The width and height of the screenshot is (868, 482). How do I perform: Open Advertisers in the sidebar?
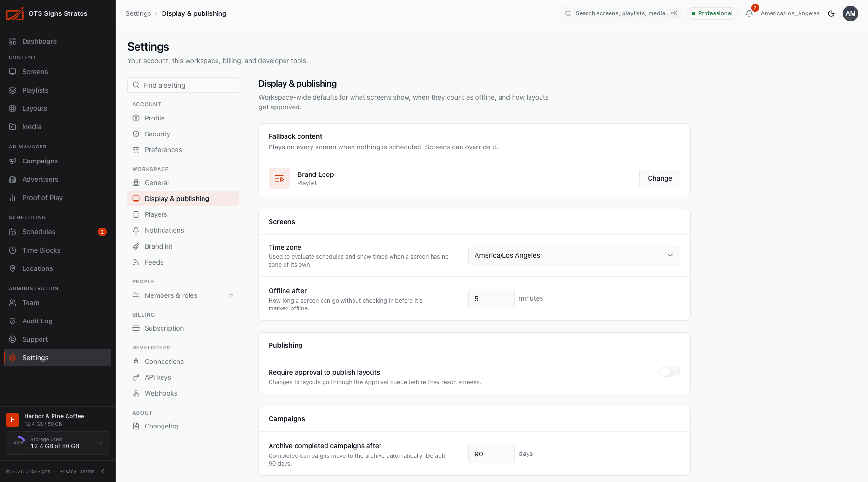coord(58,179)
